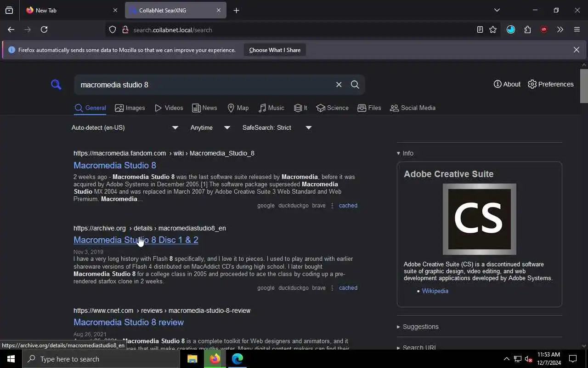
Task: Select the News category tab
Action: pos(204,108)
